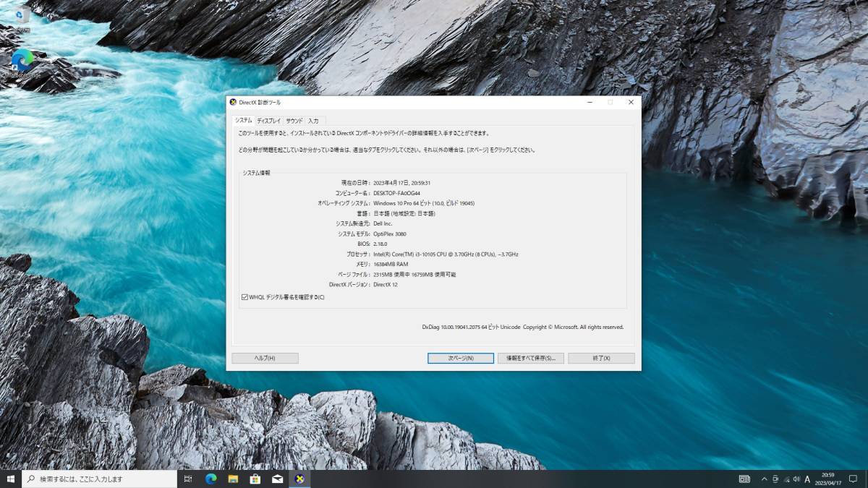Launch Microsoft Edge from the taskbar
The image size is (868, 488).
[x=210, y=479]
